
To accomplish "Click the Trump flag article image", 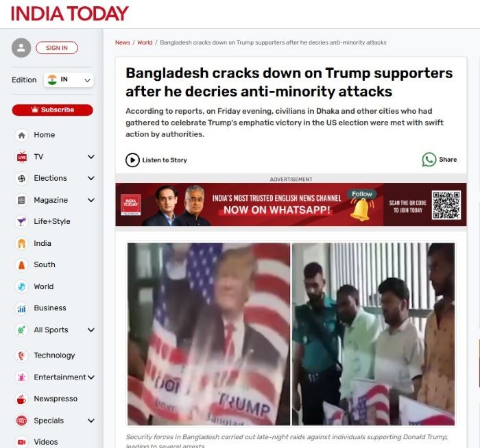I will tap(208, 334).
